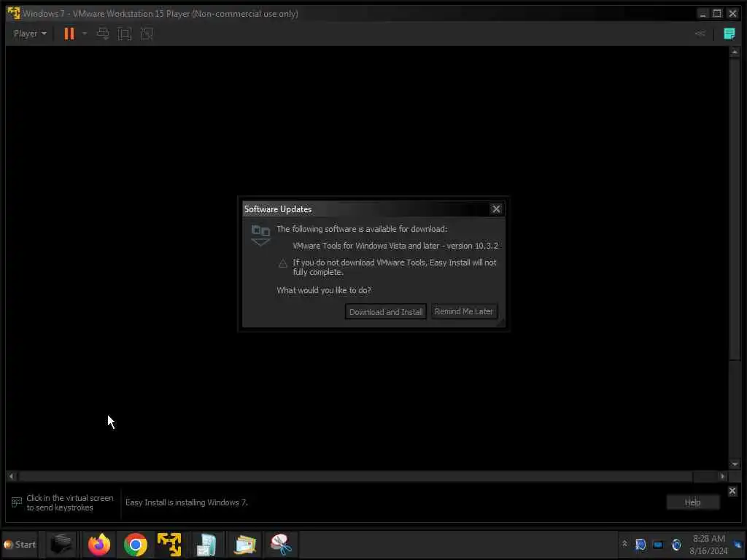The image size is (747, 560).
Task: Click the vertical scrollbar down arrow
Action: 734,464
